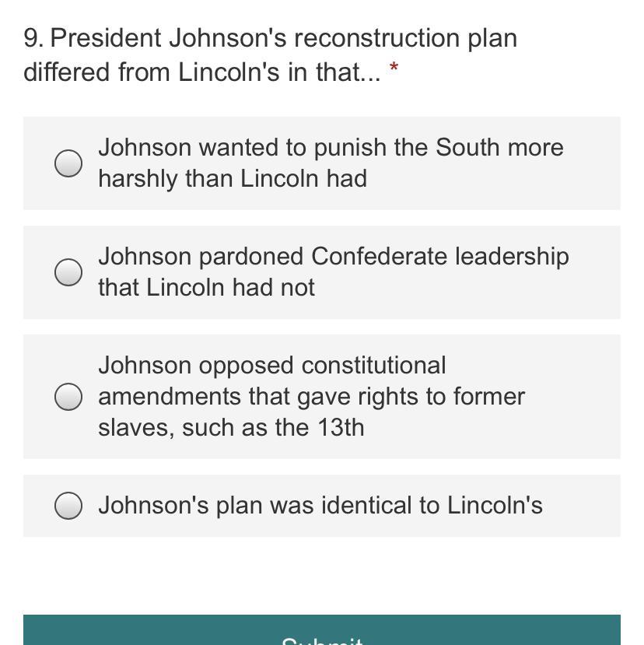
Task: Click the label 'Johnson wanted to punish the South more'
Action: (331, 148)
